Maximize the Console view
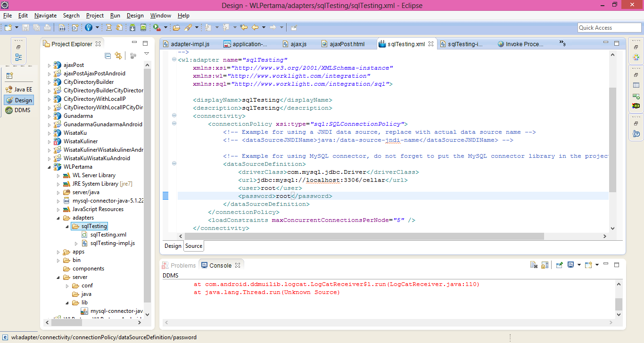644x343 pixels. pos(617,265)
